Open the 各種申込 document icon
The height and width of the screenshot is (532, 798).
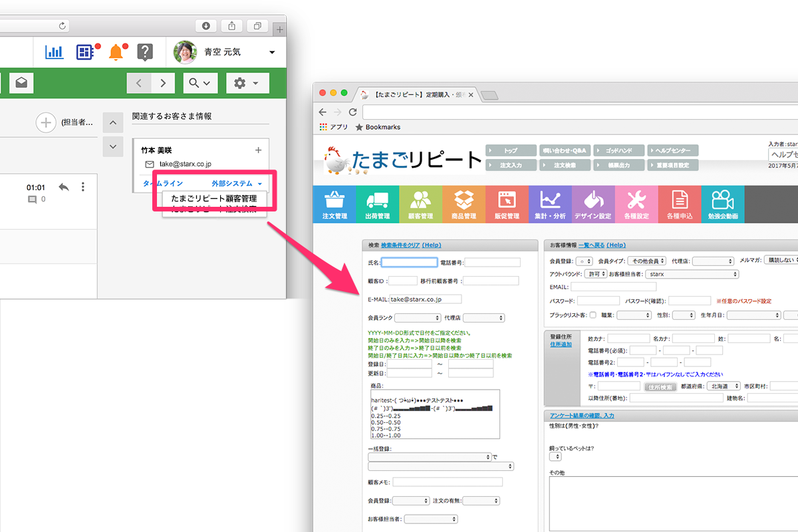point(680,204)
